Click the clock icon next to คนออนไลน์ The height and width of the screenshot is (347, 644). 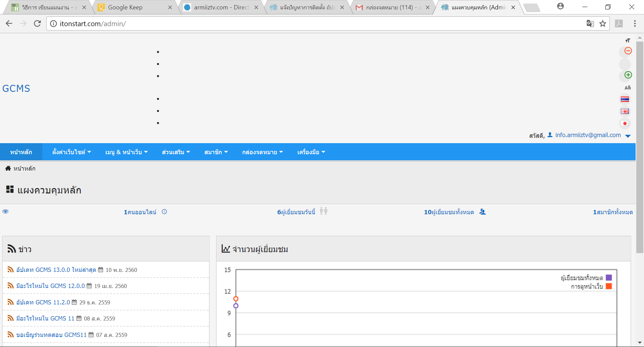click(164, 212)
